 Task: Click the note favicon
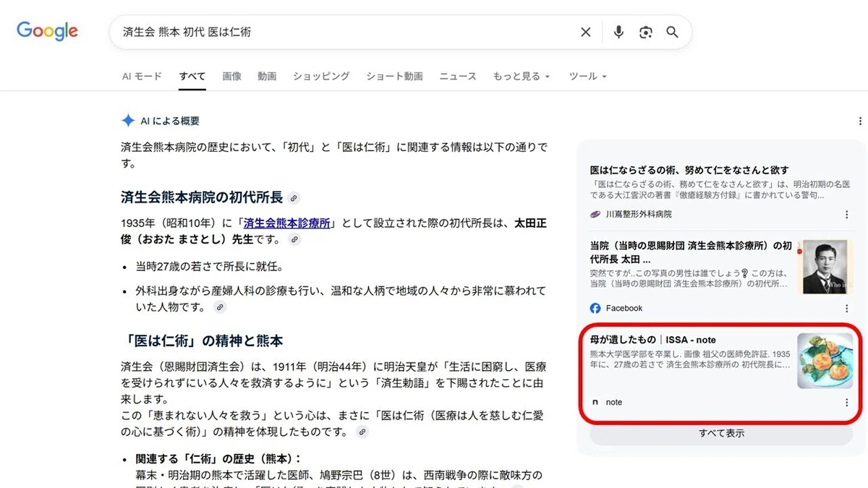pyautogui.click(x=595, y=402)
